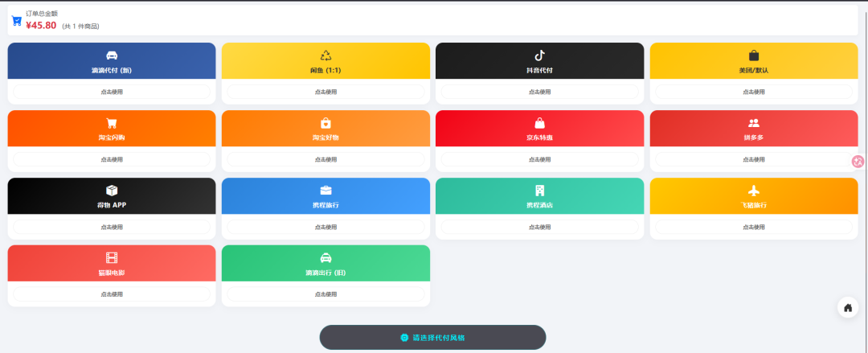Click the blue shopping cart icon beside order total

pos(17,21)
